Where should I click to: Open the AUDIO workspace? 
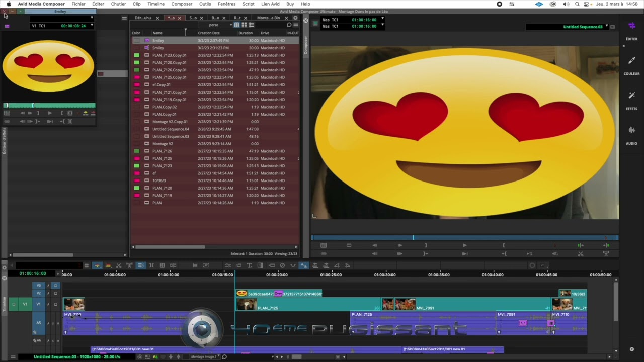[631, 135]
